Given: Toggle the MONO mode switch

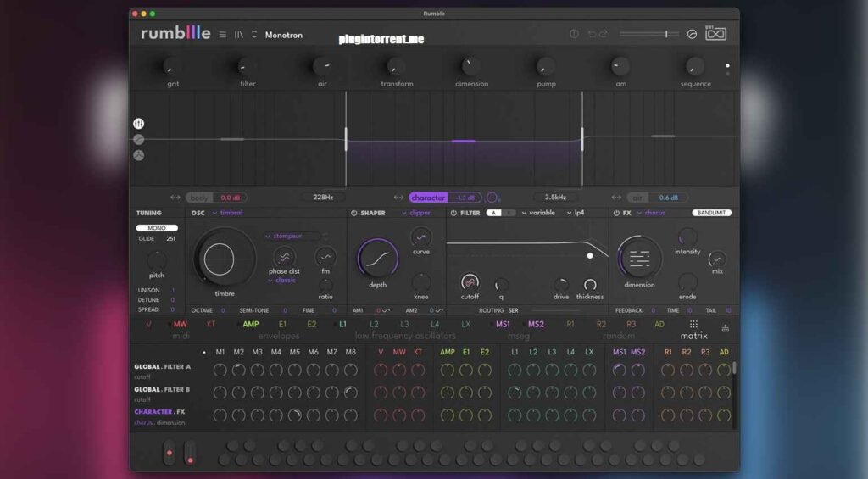Looking at the screenshot, I should [x=157, y=228].
